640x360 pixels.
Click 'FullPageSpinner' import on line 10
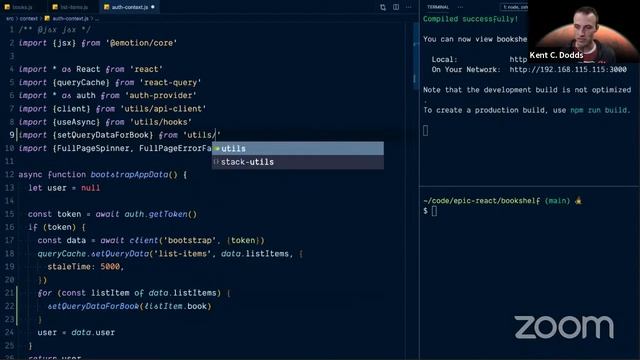93,148
